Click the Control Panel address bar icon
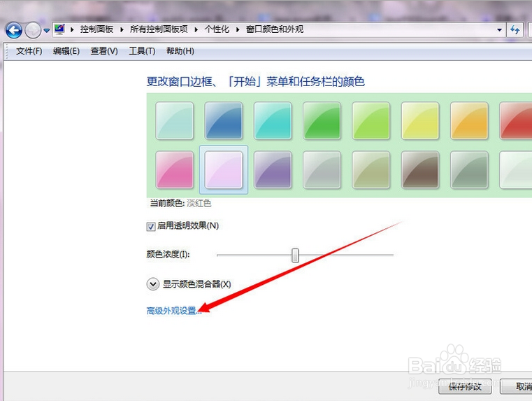The width and height of the screenshot is (532, 401). pos(59,29)
